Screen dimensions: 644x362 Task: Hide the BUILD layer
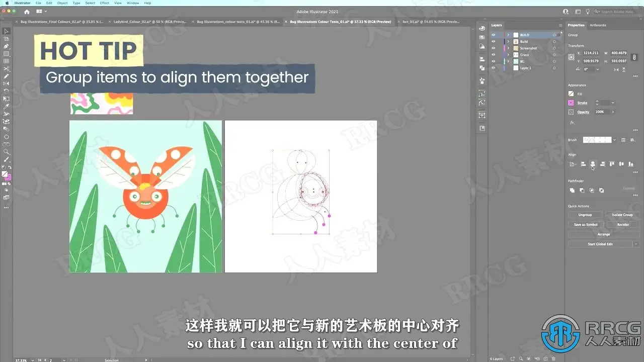(494, 35)
